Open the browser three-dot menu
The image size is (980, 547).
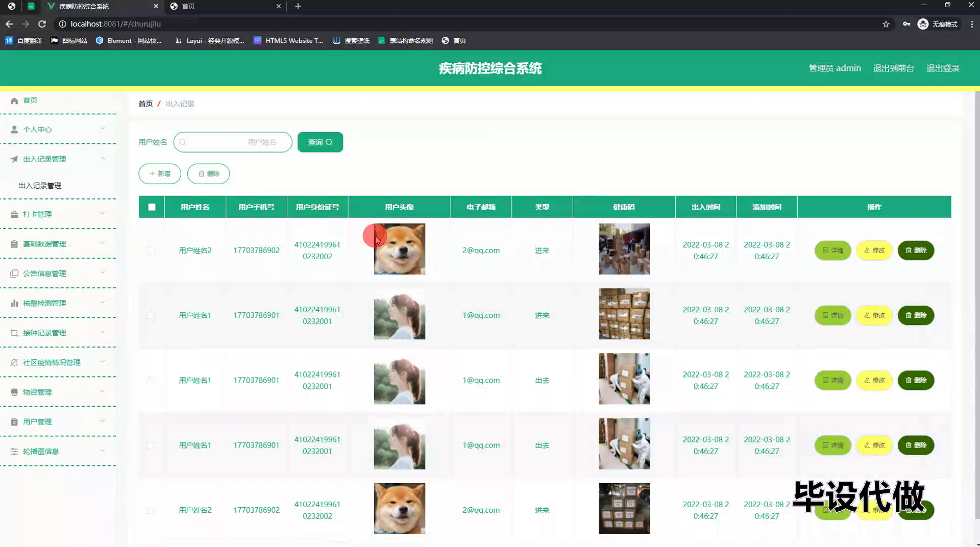tap(972, 24)
